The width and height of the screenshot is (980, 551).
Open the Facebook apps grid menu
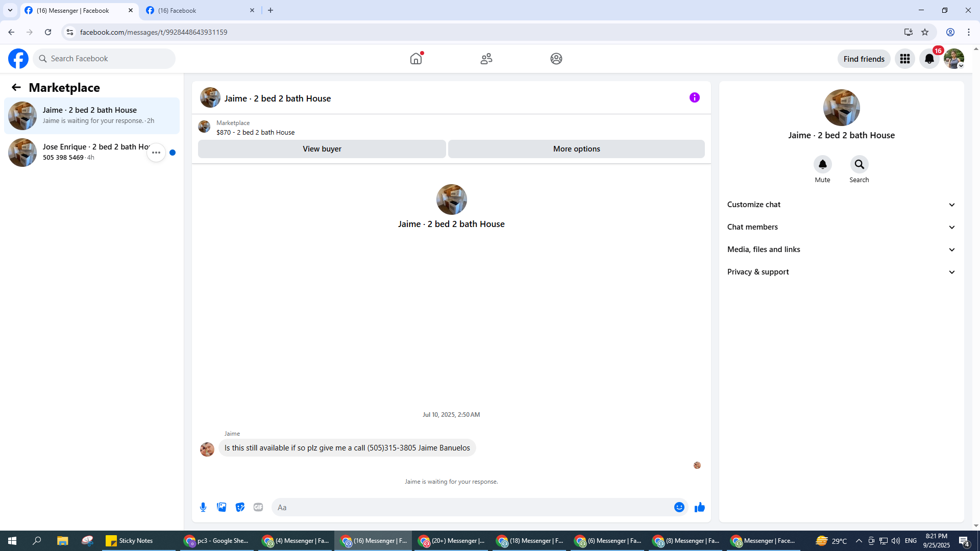(x=905, y=59)
